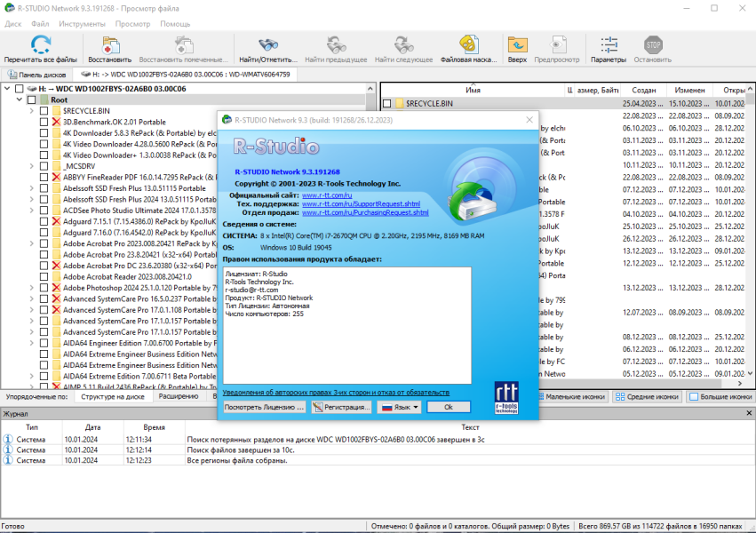Open the Файловая маска tool
This screenshot has width=756, height=533.
point(468,44)
